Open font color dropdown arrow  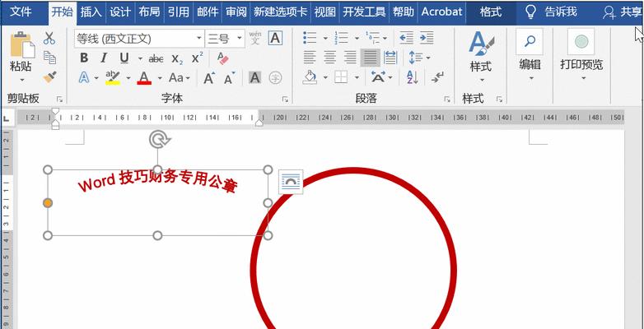160,77
